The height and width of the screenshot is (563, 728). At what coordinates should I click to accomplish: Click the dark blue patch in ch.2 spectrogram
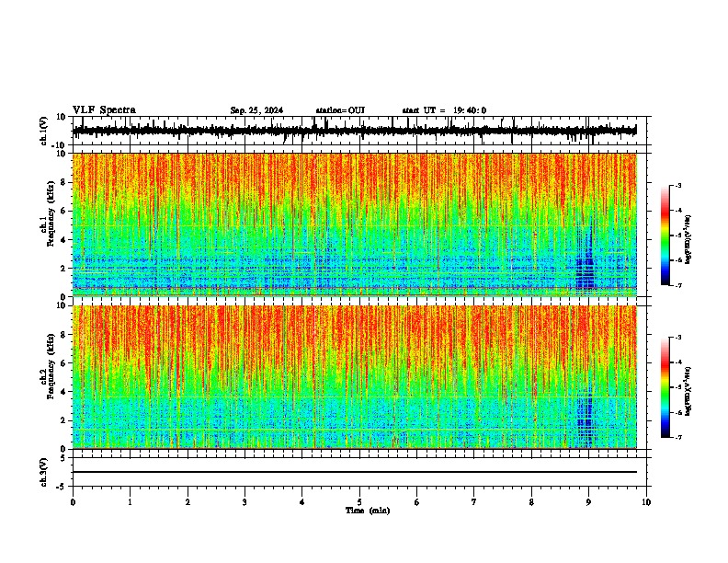click(586, 418)
